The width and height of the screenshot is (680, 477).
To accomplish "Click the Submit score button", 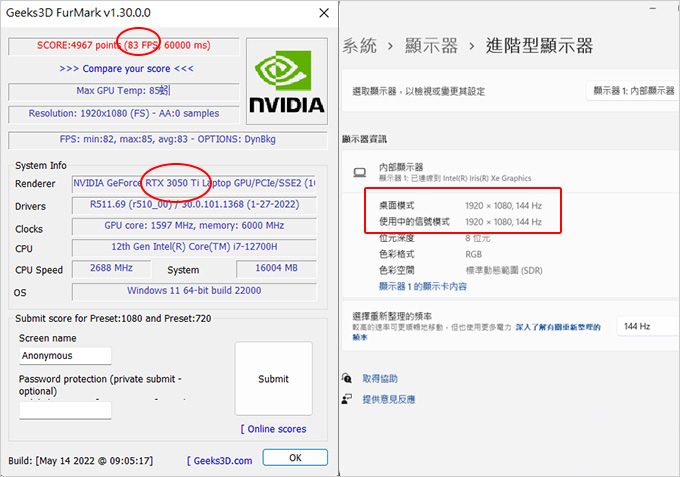I will coord(274,379).
